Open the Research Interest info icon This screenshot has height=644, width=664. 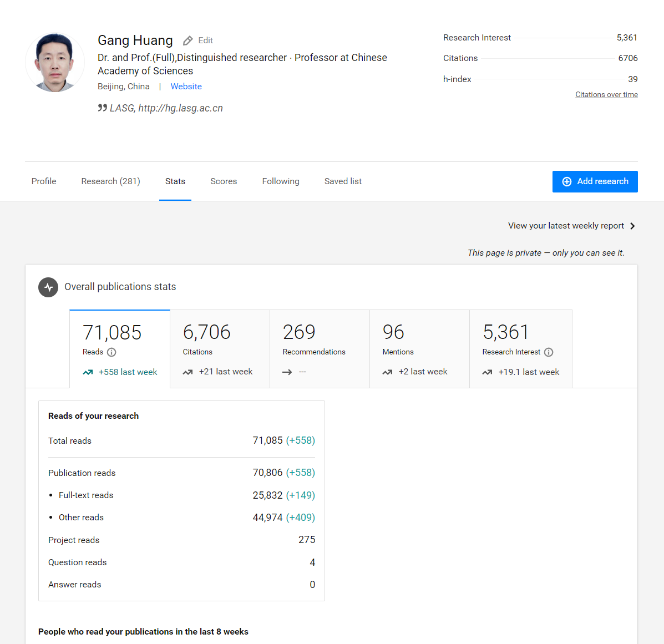click(x=549, y=352)
